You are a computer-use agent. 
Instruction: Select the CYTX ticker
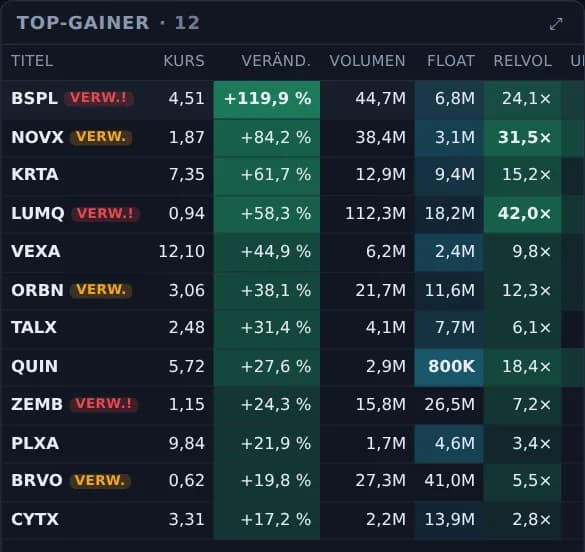click(x=35, y=519)
